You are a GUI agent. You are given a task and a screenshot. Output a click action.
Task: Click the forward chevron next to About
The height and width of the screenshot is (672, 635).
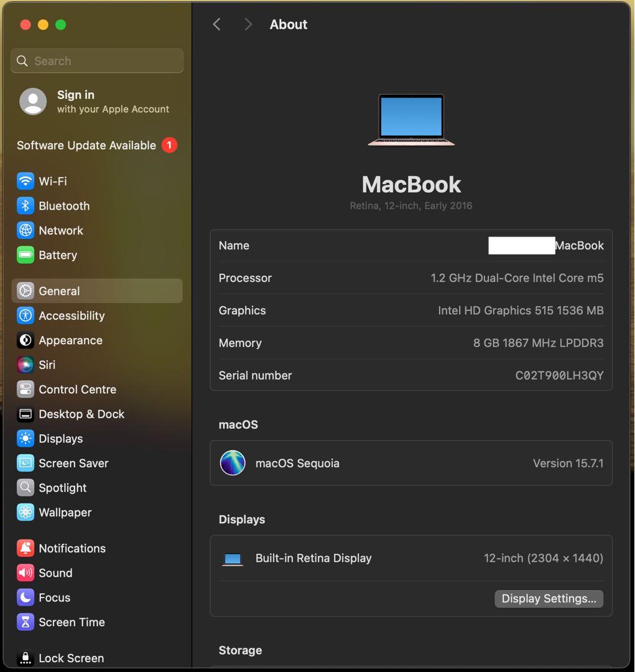(x=248, y=24)
